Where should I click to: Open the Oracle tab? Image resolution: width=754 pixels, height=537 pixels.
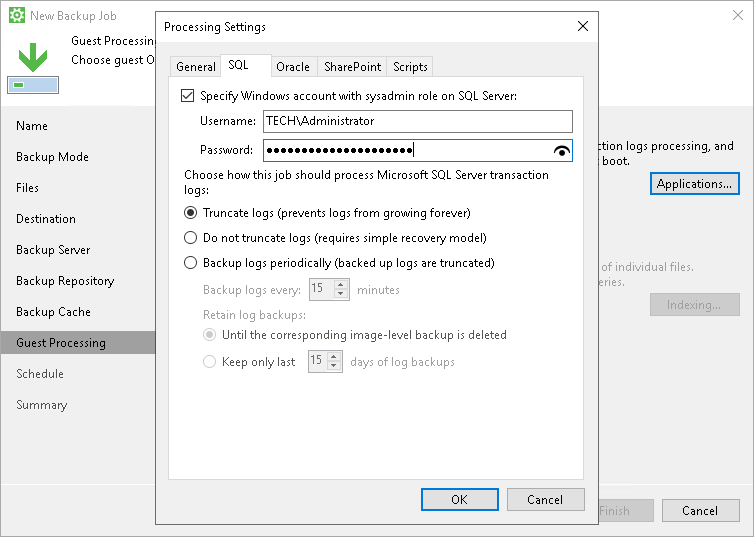293,67
